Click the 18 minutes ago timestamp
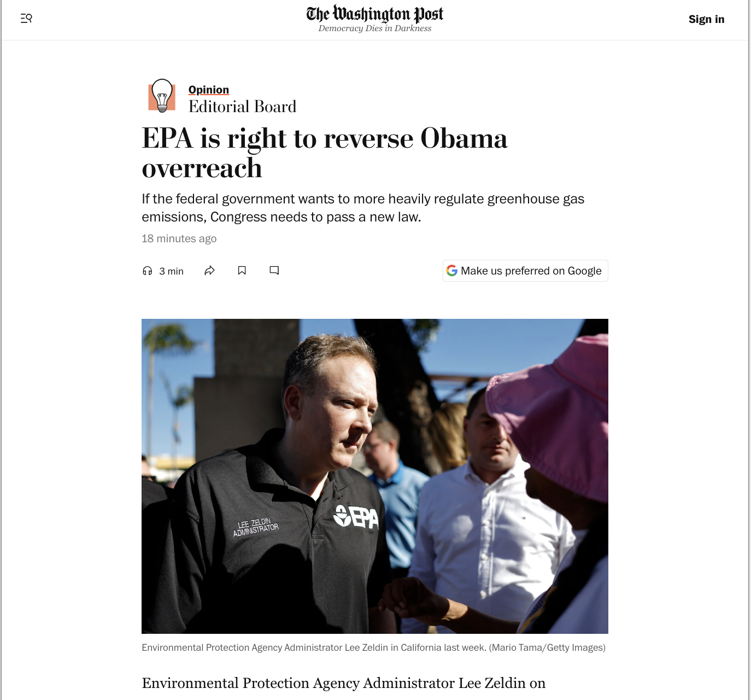This screenshot has height=700, width=751. click(179, 238)
